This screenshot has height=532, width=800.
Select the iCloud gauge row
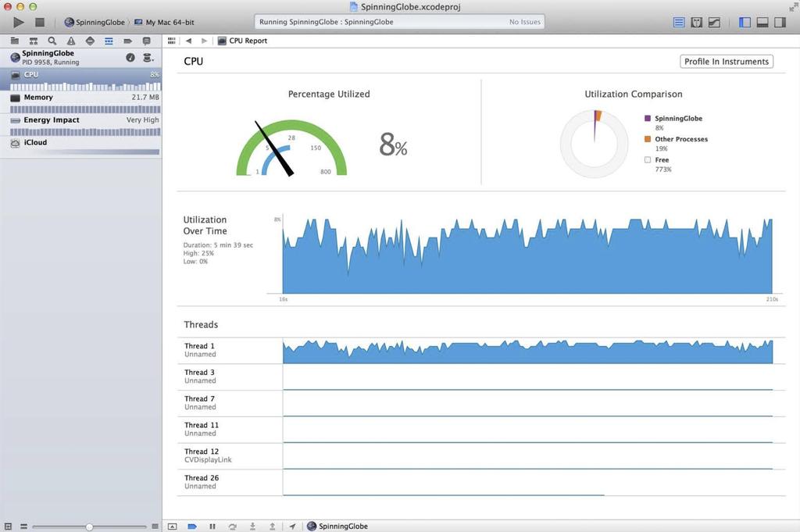(81, 147)
